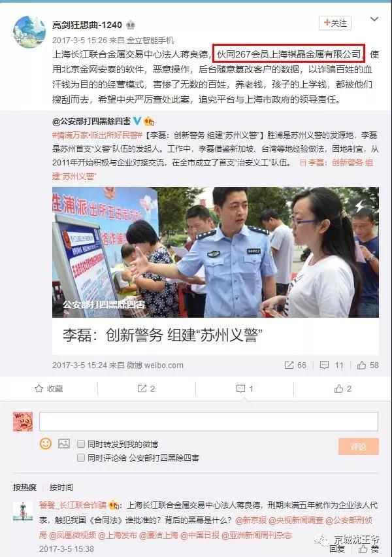The image size is (392, 557).
Task: Open the emoji smiley picker
Action: click(x=46, y=443)
